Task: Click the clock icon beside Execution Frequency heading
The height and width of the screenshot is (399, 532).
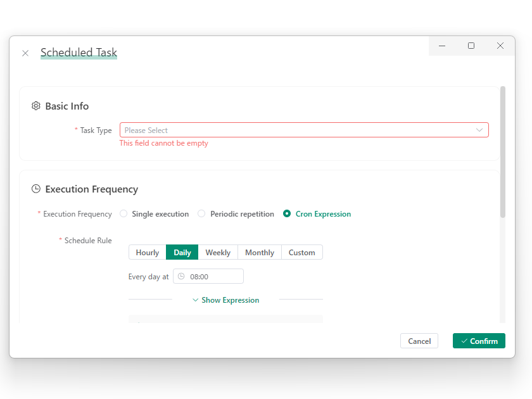Action: pyautogui.click(x=36, y=189)
